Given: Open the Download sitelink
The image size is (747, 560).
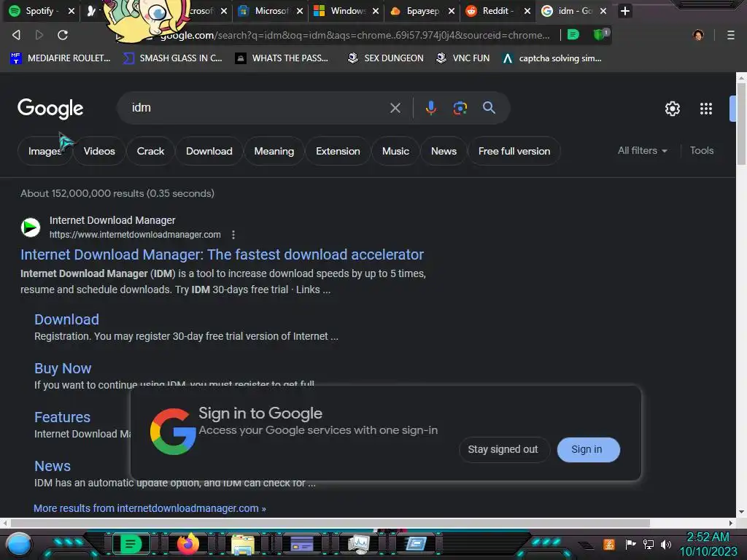Looking at the screenshot, I should point(66,319).
